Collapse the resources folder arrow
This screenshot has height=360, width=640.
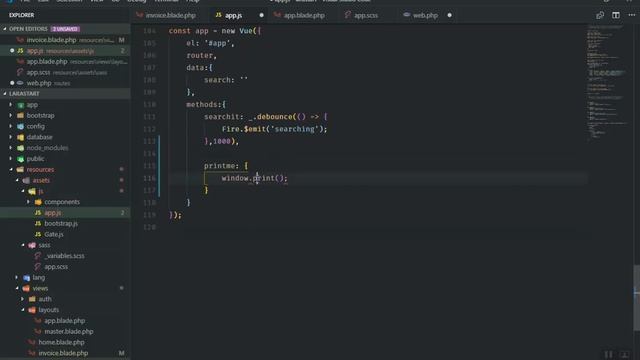tap(11, 169)
